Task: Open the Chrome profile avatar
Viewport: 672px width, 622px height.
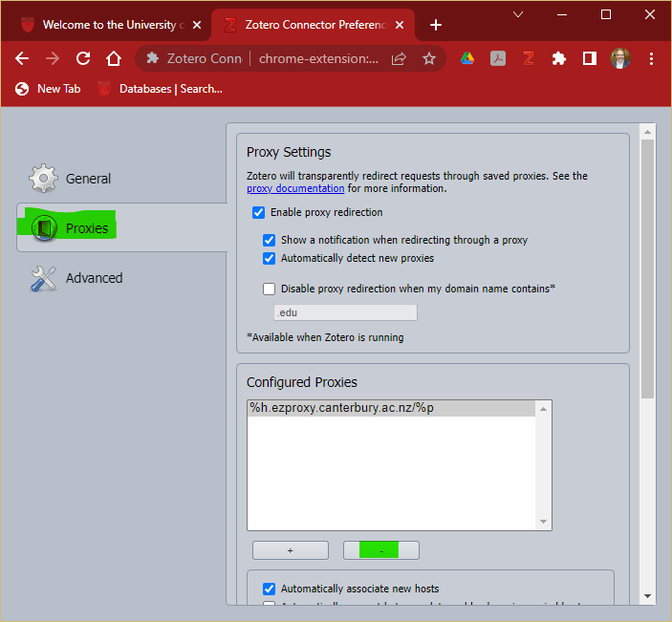Action: [x=620, y=58]
